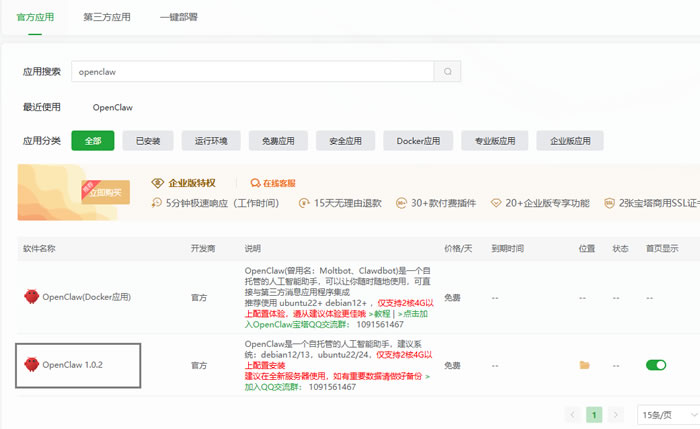Click page number 1 button

pos(595,414)
